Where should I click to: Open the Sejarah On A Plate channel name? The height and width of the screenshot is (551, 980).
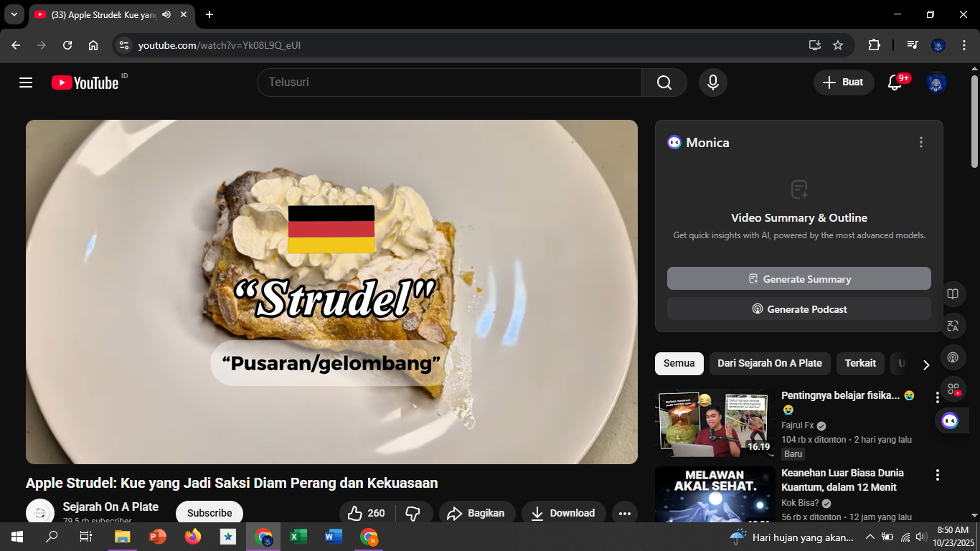pos(110,507)
